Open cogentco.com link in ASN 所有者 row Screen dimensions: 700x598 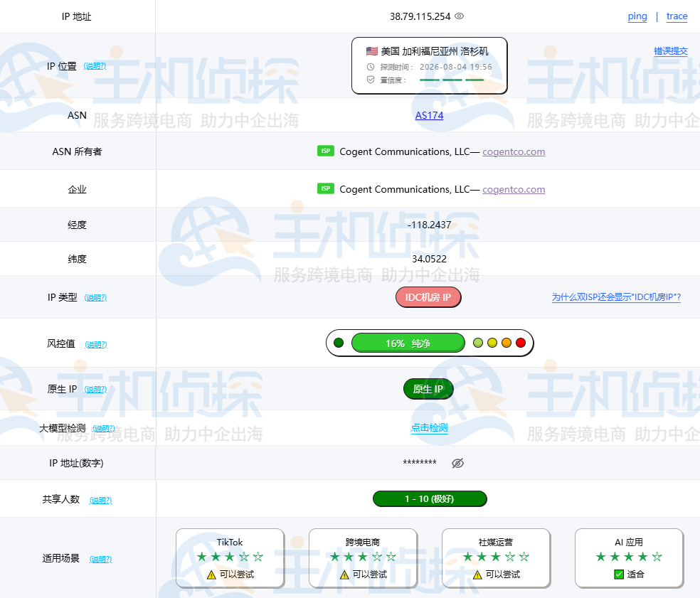514,151
